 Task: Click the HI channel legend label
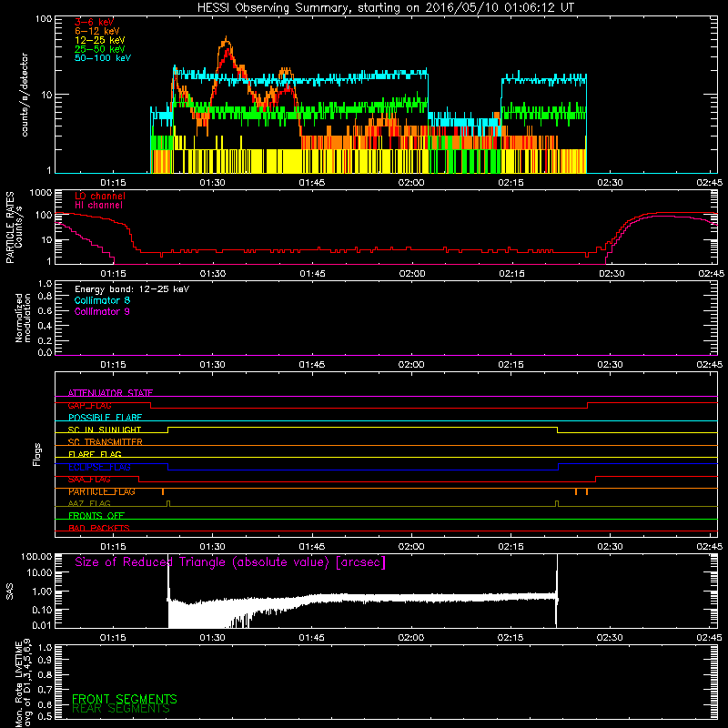tap(98, 205)
